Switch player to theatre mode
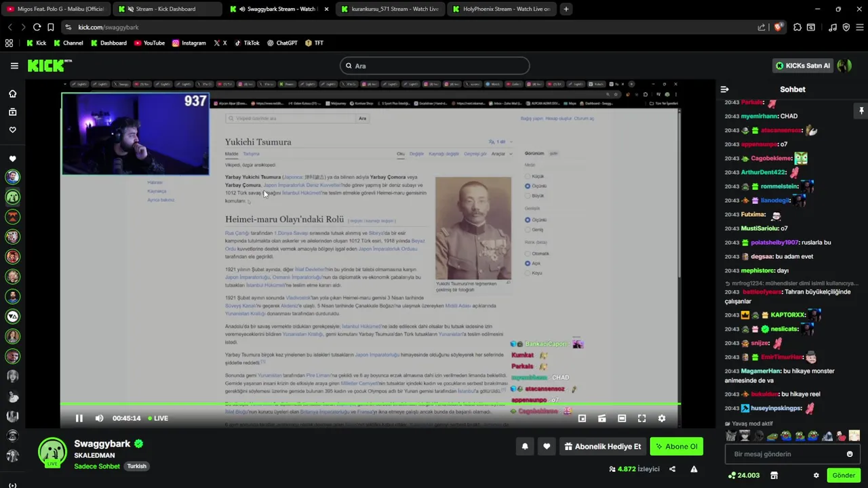The image size is (868, 488). pyautogui.click(x=622, y=418)
